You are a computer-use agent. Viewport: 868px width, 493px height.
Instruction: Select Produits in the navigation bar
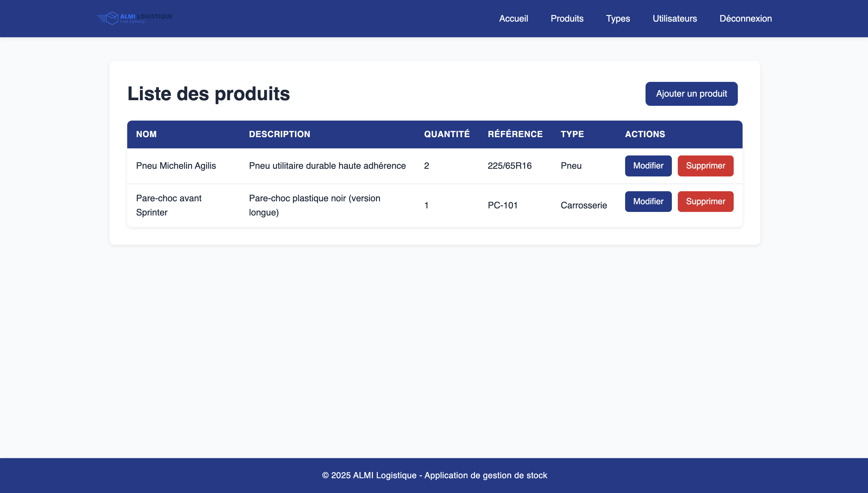tap(567, 18)
